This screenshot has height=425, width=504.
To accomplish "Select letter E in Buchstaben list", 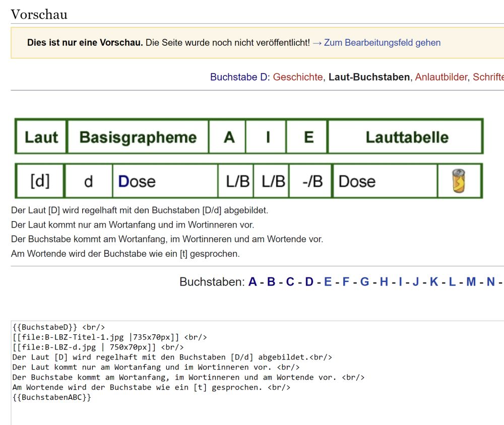I will [328, 282].
